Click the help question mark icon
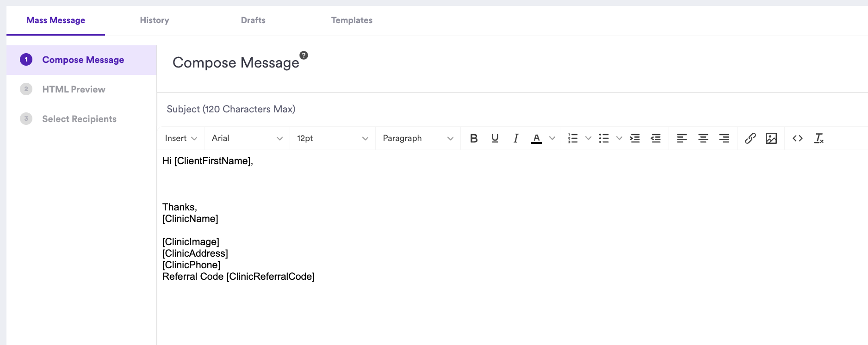Viewport: 868px width, 345px height. coord(304,55)
